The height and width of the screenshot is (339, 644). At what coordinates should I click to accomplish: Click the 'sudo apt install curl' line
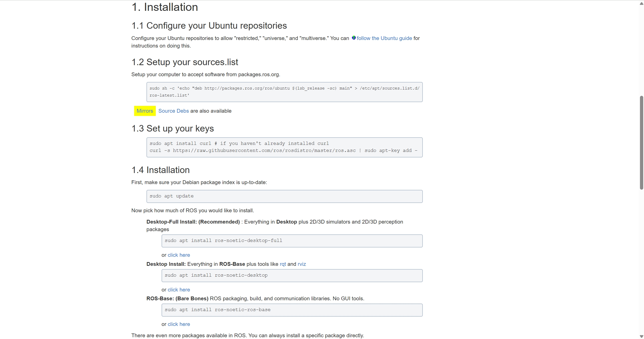(x=239, y=143)
